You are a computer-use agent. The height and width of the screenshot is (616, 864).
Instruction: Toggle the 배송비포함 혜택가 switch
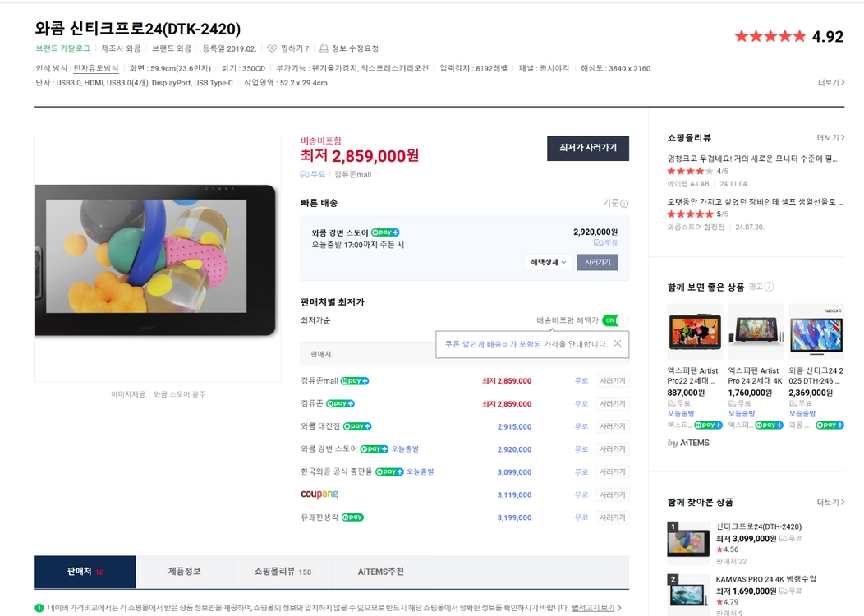pos(615,320)
